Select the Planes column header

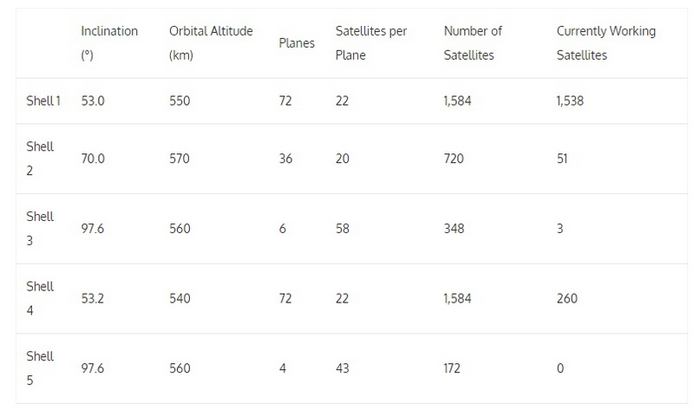click(296, 44)
